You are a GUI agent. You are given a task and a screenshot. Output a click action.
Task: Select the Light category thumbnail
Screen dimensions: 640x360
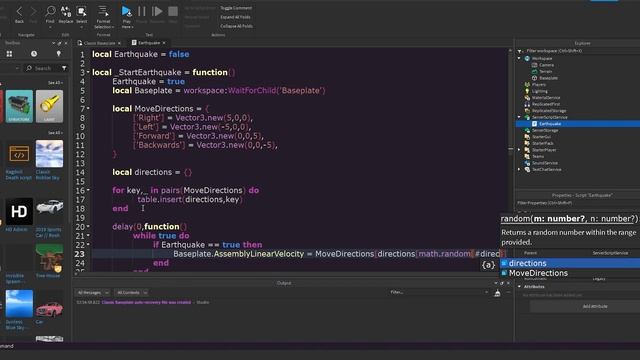click(49, 106)
